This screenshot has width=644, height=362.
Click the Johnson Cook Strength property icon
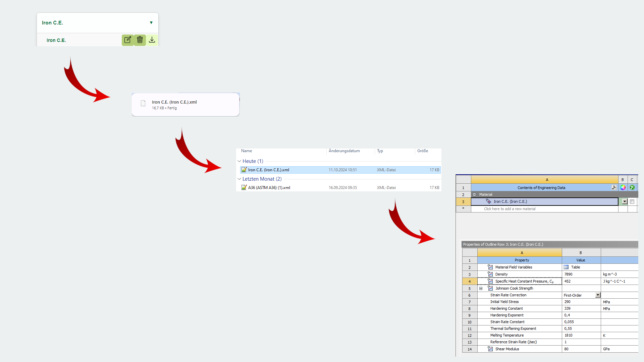click(x=490, y=288)
